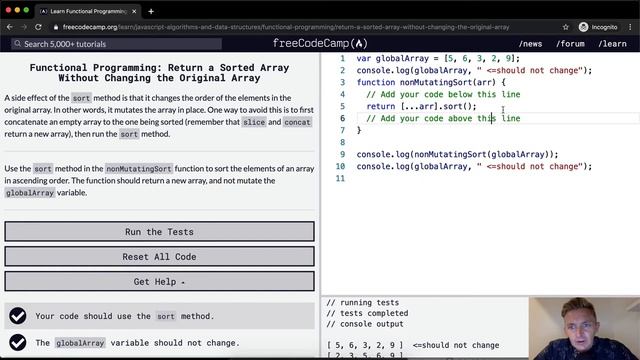Click checkmark beside sort method test
This screenshot has height=360, width=640.
(x=18, y=316)
